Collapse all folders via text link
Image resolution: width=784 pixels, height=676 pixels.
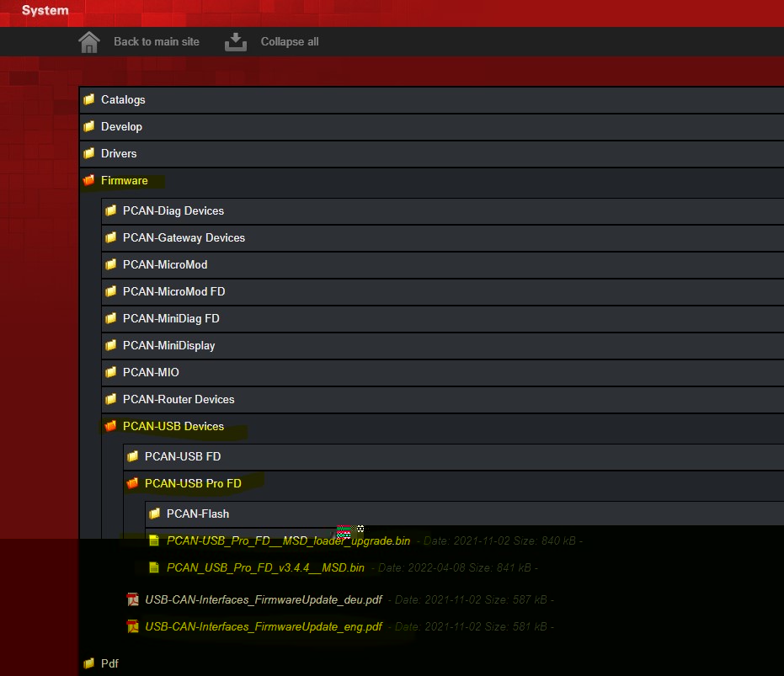pyautogui.click(x=290, y=41)
